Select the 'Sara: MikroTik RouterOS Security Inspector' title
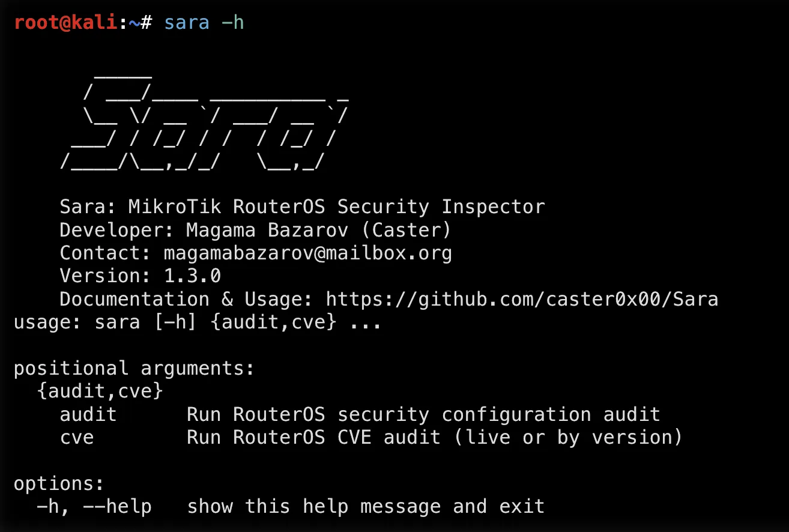The image size is (789, 532). click(302, 207)
